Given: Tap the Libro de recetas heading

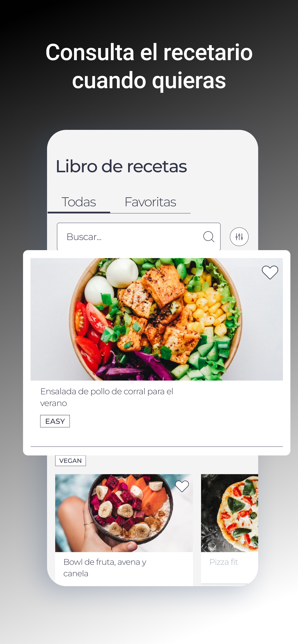Looking at the screenshot, I should 121,166.
